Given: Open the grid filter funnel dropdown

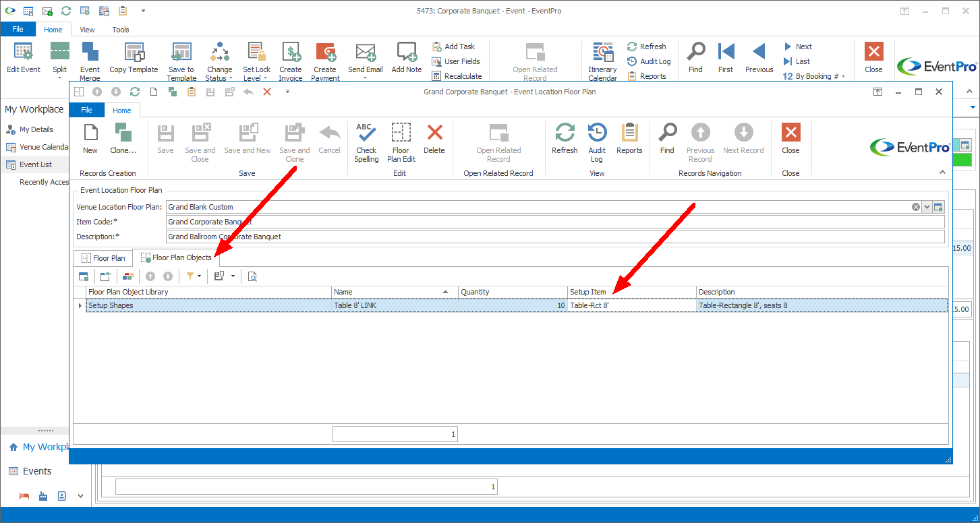Looking at the screenshot, I should (199, 276).
